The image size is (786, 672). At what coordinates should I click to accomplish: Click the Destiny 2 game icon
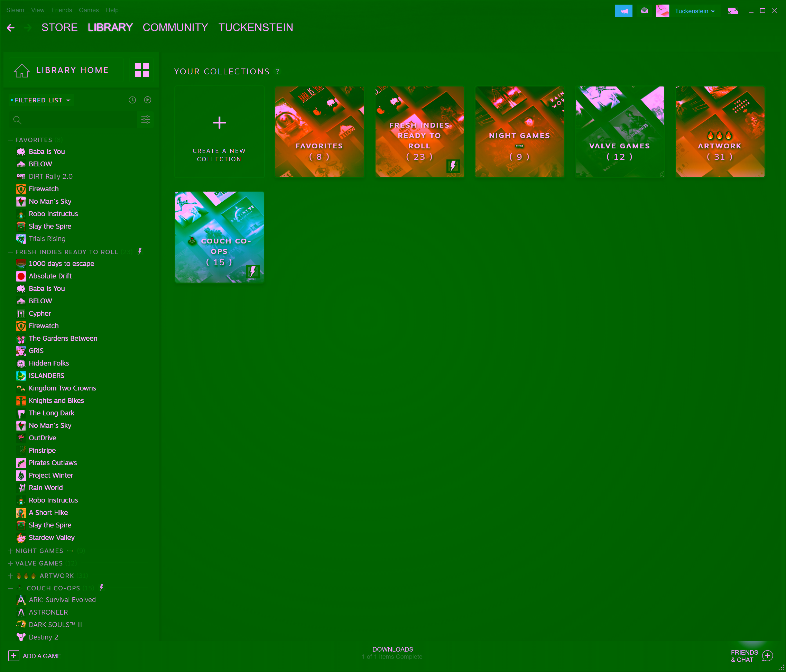point(21,637)
